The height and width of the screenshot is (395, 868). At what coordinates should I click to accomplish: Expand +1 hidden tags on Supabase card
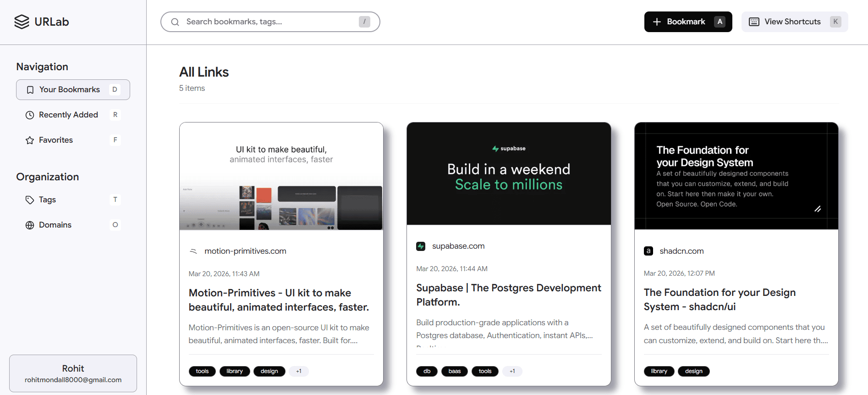coord(512,371)
